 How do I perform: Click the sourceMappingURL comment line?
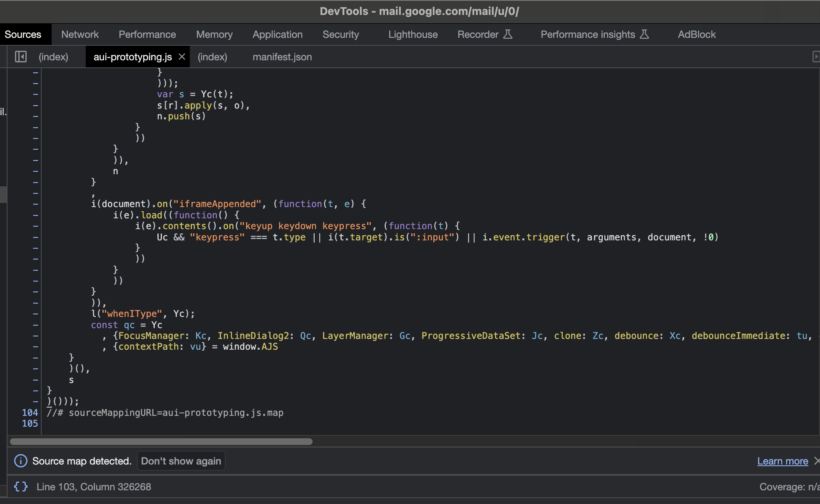click(x=165, y=413)
